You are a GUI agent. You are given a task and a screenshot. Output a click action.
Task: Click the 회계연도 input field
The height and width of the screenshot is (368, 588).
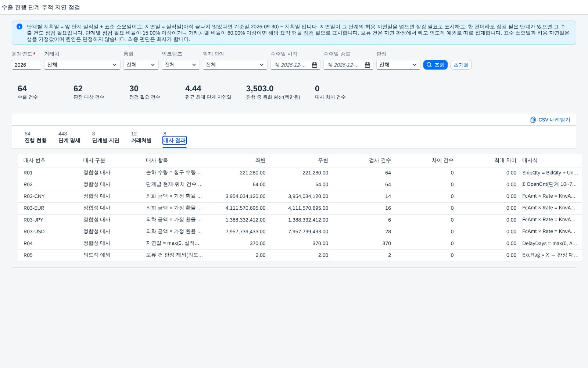tap(26, 65)
